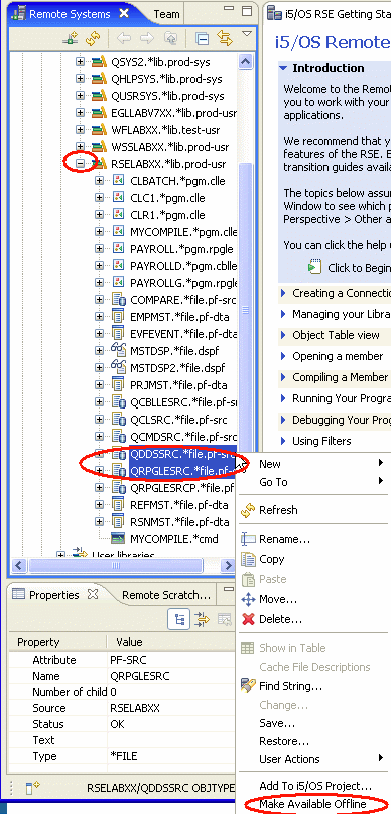Click EVFEVENT data file icon
The width and height of the screenshot is (391, 814).
click(x=118, y=334)
